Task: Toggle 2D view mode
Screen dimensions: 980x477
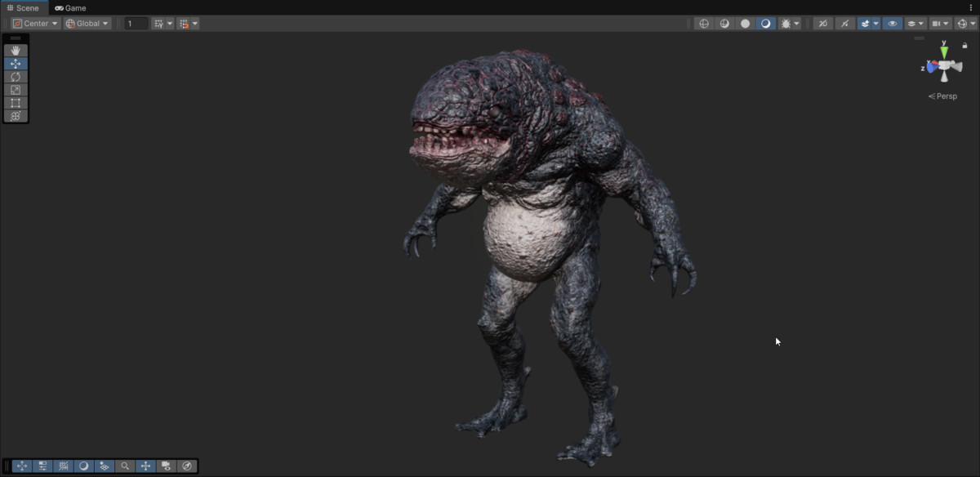Action: 823,24
